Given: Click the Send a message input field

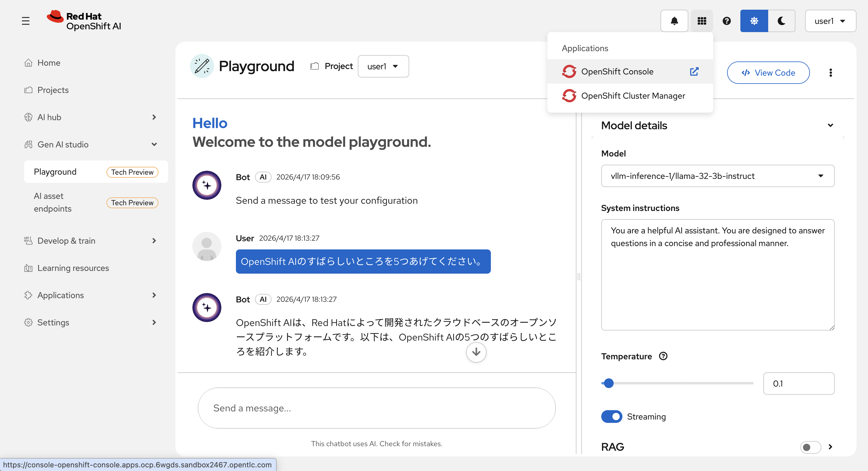Looking at the screenshot, I should pos(376,408).
